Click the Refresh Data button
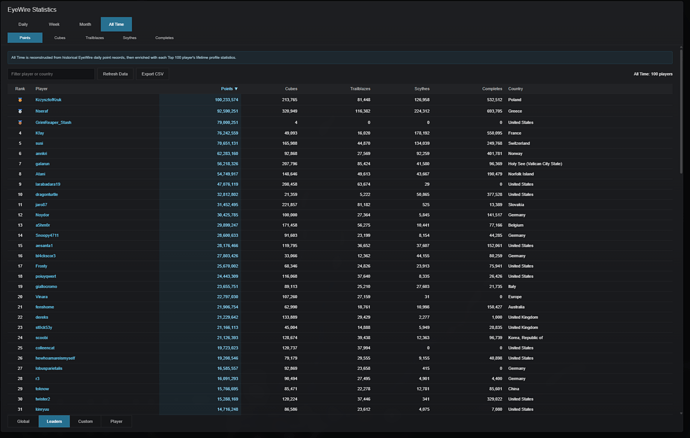The width and height of the screenshot is (690, 438). tap(115, 74)
